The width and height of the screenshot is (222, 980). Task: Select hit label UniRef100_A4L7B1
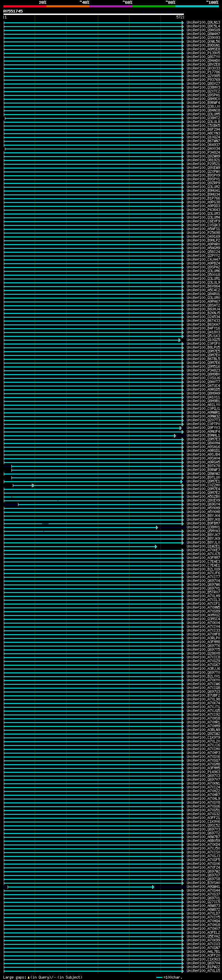pos(203,952)
